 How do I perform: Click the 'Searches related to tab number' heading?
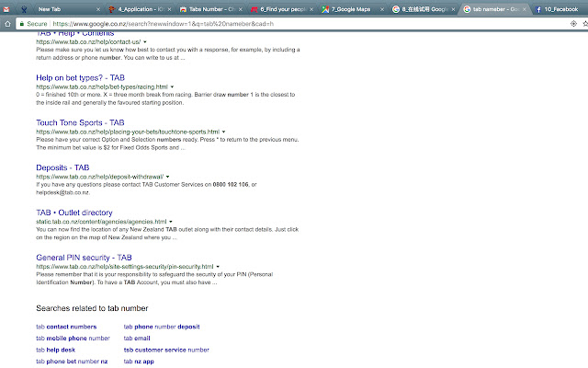pyautogui.click(x=92, y=308)
